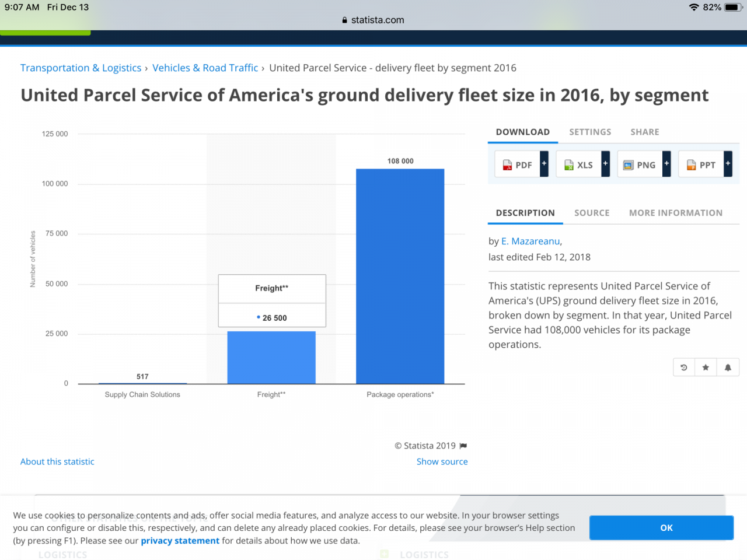This screenshot has height=560, width=747.
Task: Click the Supply Chain Solutions bar
Action: pos(142,383)
